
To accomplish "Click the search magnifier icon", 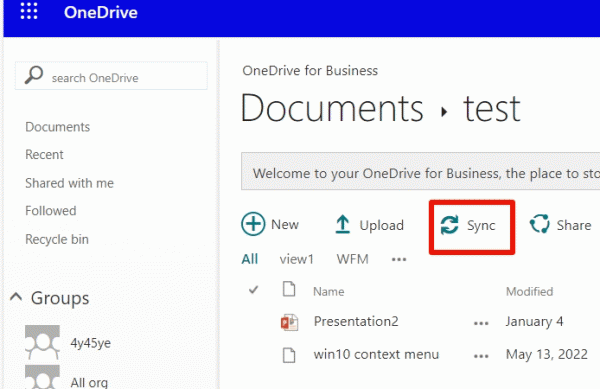I will 34,75.
